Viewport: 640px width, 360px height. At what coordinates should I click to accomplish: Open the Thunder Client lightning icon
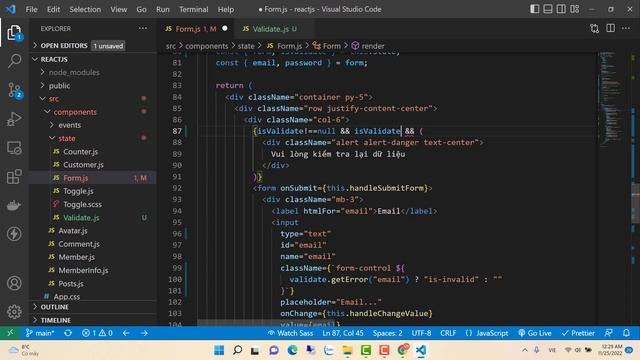14,234
